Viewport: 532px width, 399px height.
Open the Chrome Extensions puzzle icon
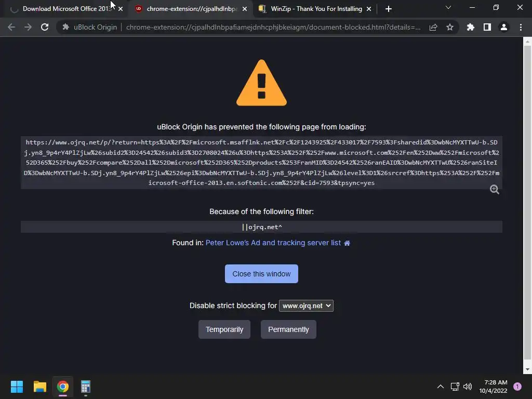470,27
